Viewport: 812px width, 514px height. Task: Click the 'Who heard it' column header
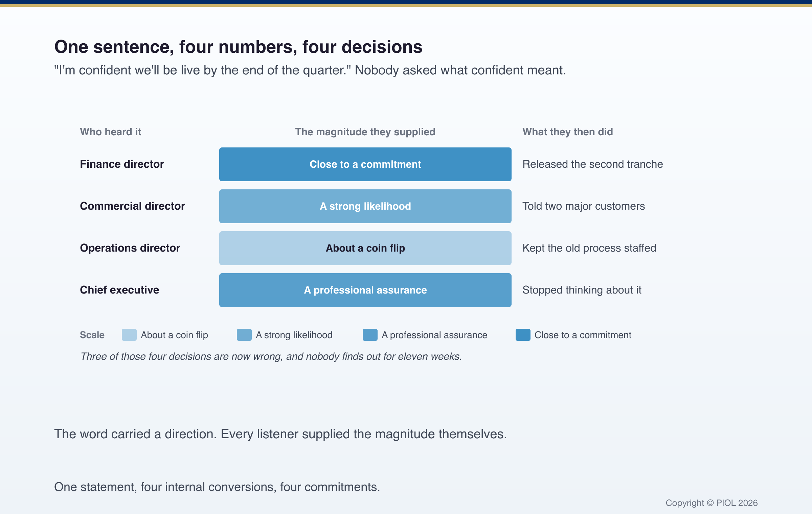point(110,132)
